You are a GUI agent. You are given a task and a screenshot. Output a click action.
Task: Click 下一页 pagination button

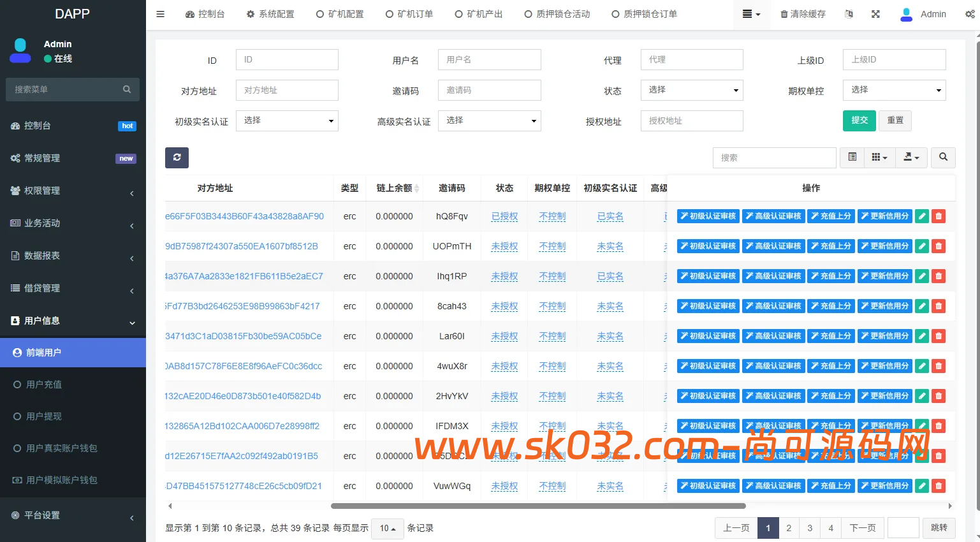[x=863, y=528]
